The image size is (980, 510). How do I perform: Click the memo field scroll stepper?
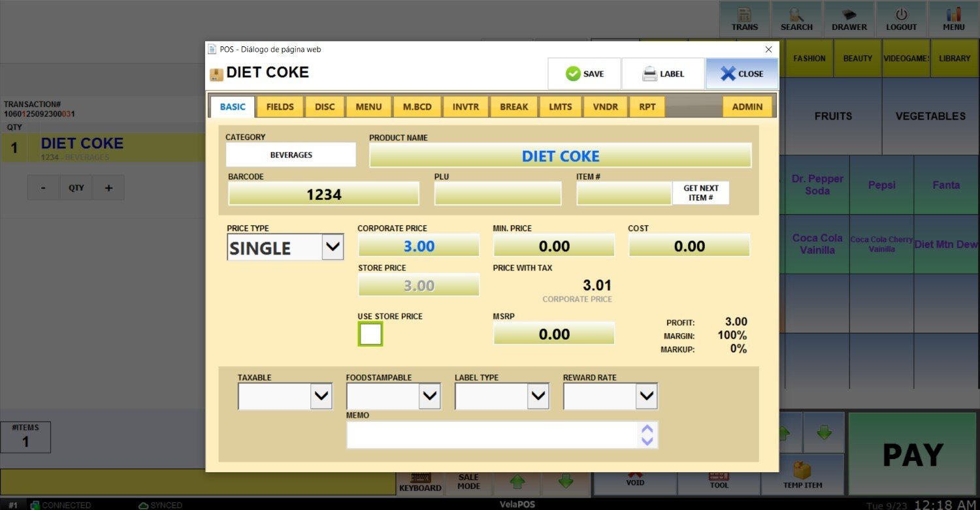pos(647,435)
